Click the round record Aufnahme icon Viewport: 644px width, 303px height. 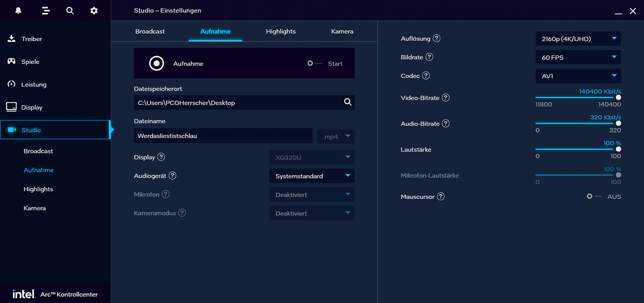157,63
